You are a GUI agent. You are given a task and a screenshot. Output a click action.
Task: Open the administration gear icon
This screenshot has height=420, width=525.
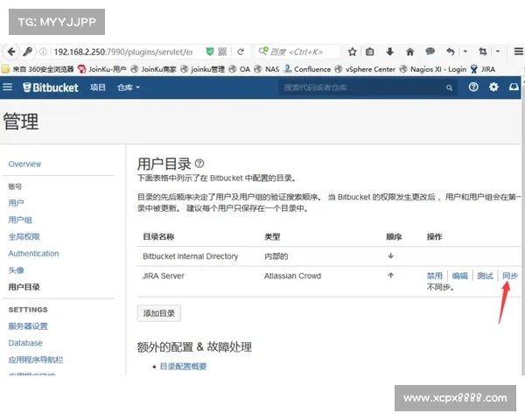[x=493, y=87]
